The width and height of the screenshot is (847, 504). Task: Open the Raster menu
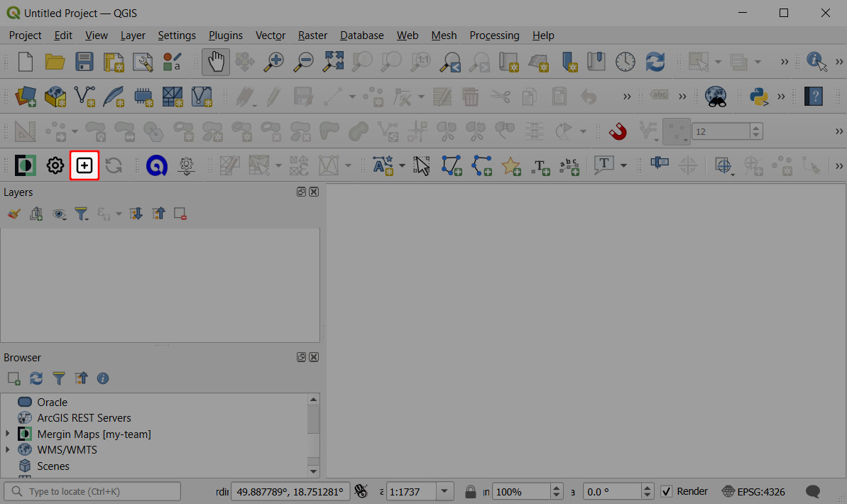tap(313, 35)
